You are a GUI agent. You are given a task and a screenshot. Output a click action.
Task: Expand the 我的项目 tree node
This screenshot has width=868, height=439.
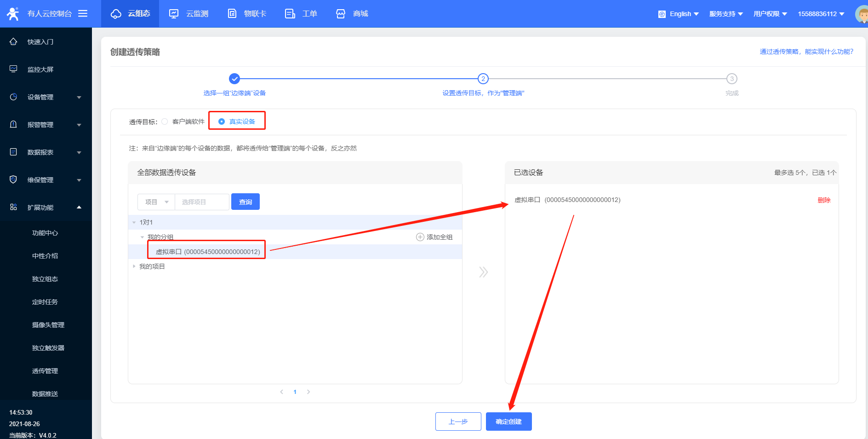(x=134, y=266)
